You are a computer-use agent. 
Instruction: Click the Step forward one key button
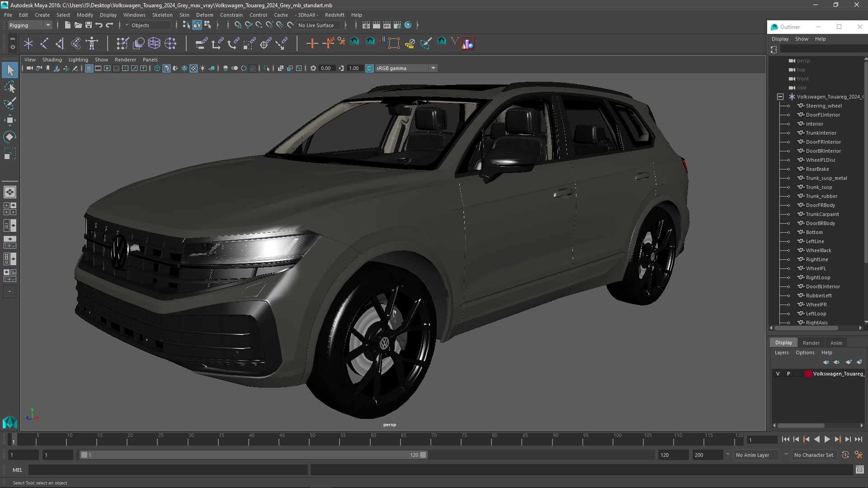pyautogui.click(x=837, y=439)
